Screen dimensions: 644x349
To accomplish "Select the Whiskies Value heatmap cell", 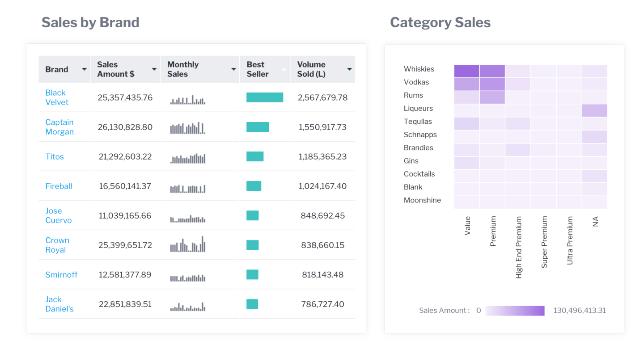I will coord(466,71).
